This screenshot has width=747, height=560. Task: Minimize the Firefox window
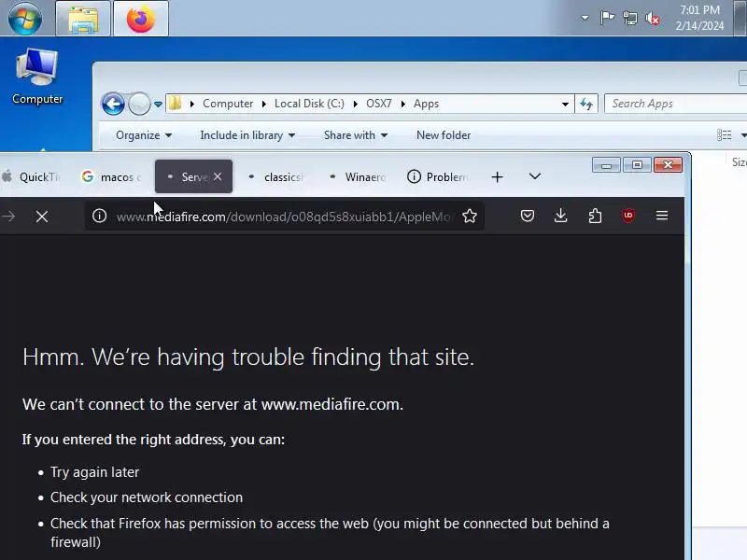(606, 165)
